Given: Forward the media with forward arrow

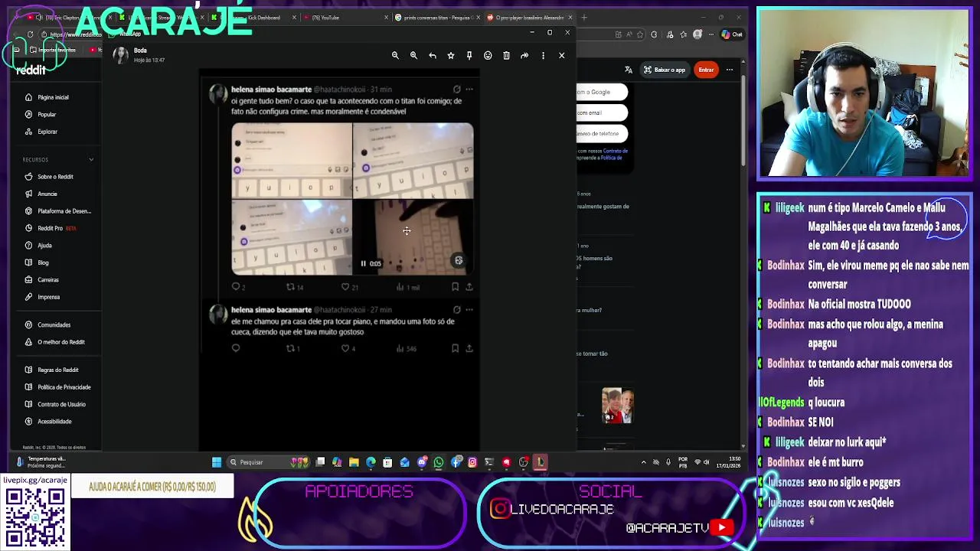Looking at the screenshot, I should [524, 55].
